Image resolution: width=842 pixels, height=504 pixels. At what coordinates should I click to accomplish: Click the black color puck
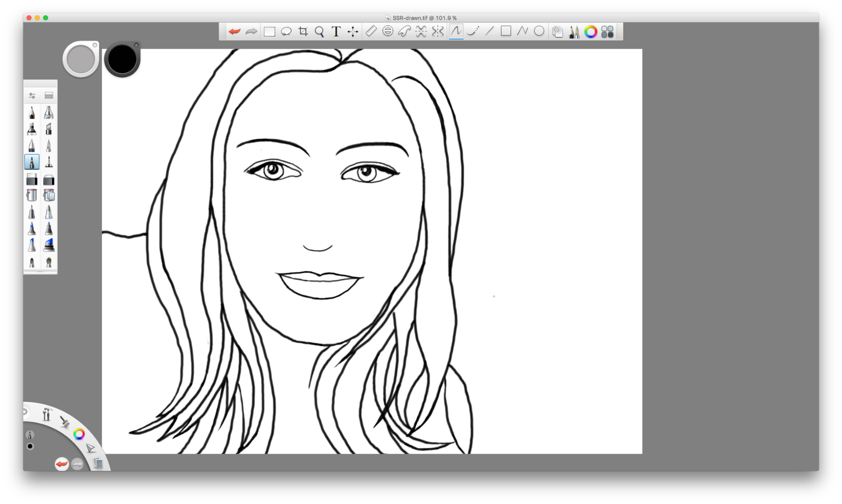[x=122, y=59]
